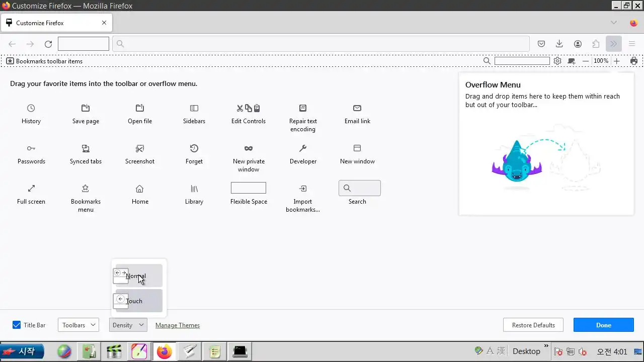Click the Forget icon
644x362 pixels.
[194, 148]
